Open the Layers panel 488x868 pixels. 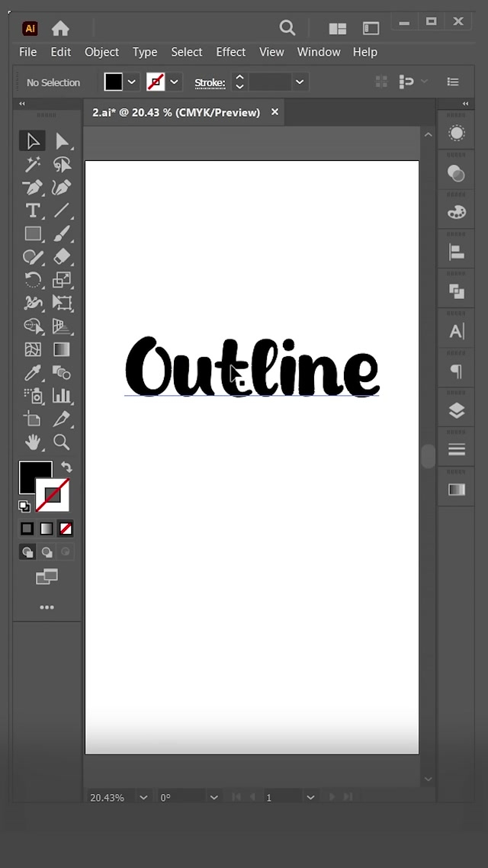456,411
